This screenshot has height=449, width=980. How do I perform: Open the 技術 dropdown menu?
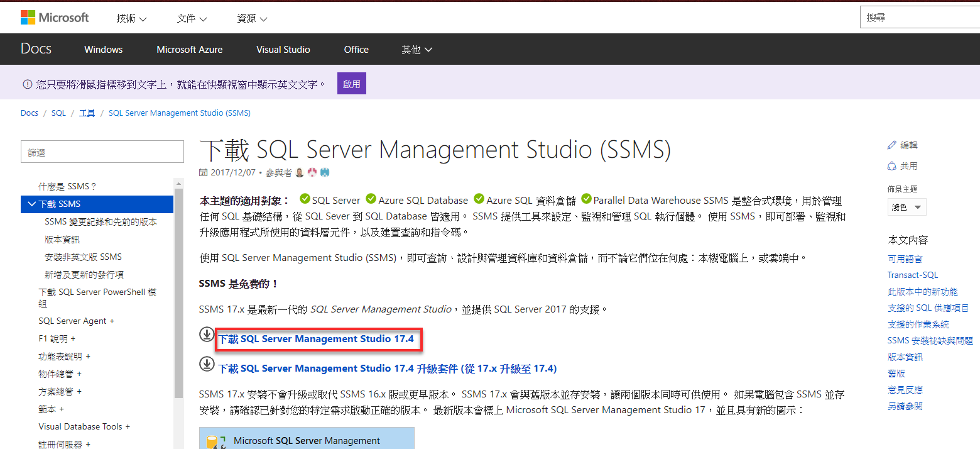[x=131, y=18]
